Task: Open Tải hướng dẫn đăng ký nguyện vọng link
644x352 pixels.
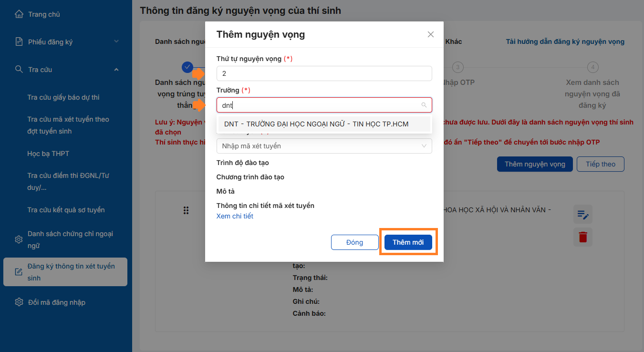Action: pyautogui.click(x=565, y=41)
